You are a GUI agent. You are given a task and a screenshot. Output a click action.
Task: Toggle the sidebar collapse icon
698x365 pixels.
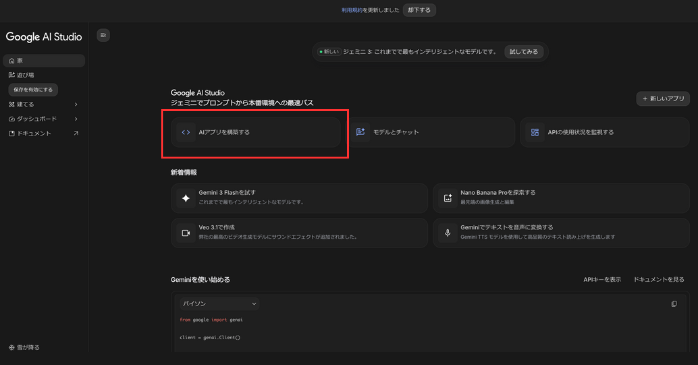click(x=103, y=35)
